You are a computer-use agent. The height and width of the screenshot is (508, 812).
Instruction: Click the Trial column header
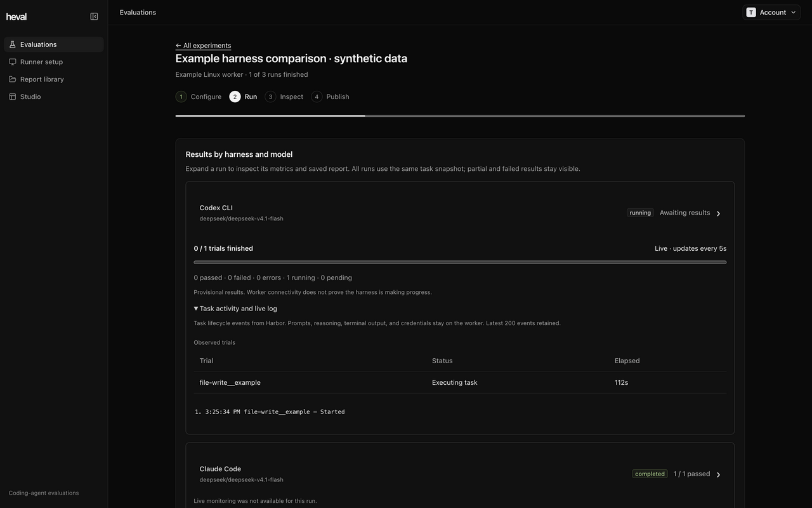pyautogui.click(x=206, y=361)
